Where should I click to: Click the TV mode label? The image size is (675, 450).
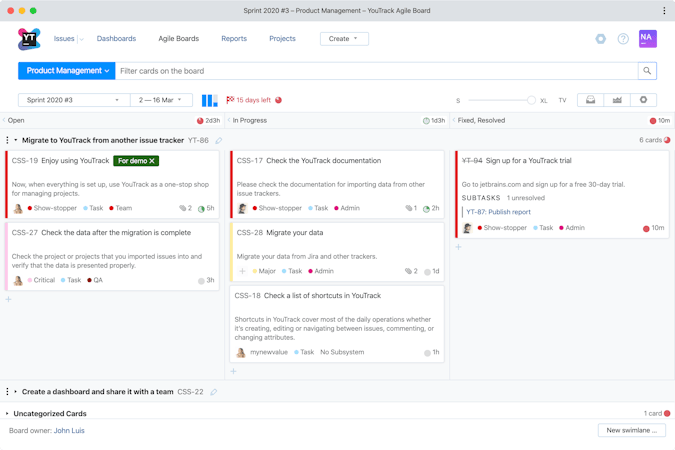coord(562,100)
